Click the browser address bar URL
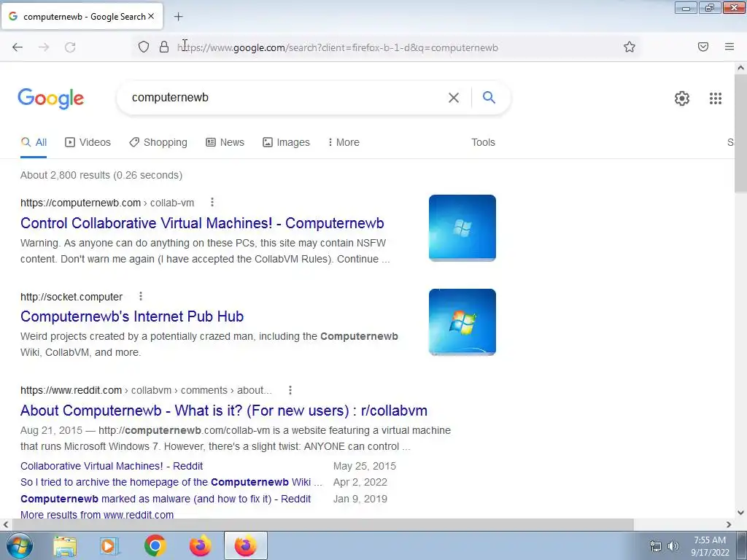This screenshot has width=747, height=560. pyautogui.click(x=338, y=47)
